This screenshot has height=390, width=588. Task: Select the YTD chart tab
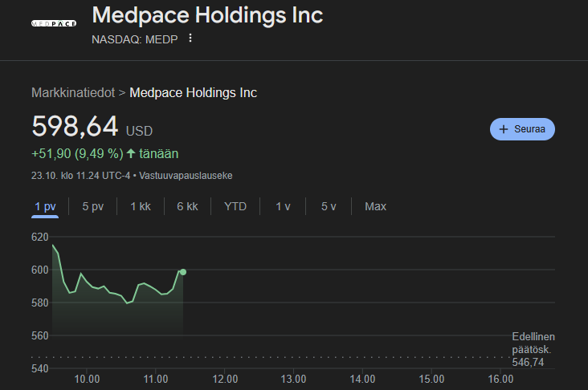coord(235,206)
